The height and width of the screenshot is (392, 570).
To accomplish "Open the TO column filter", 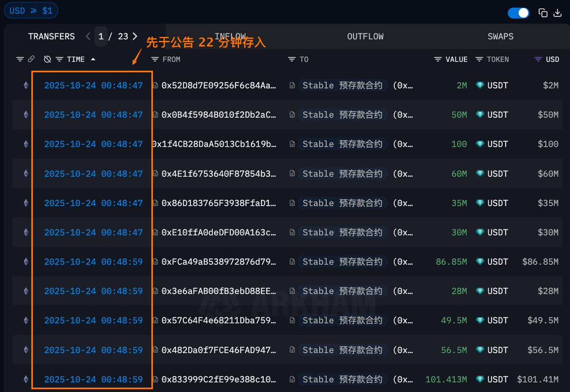I will pos(292,59).
